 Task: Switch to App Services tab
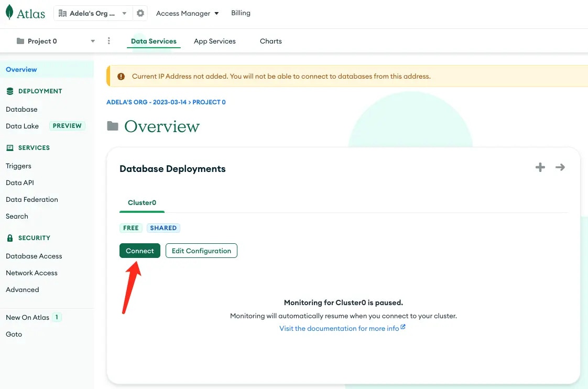tap(214, 41)
